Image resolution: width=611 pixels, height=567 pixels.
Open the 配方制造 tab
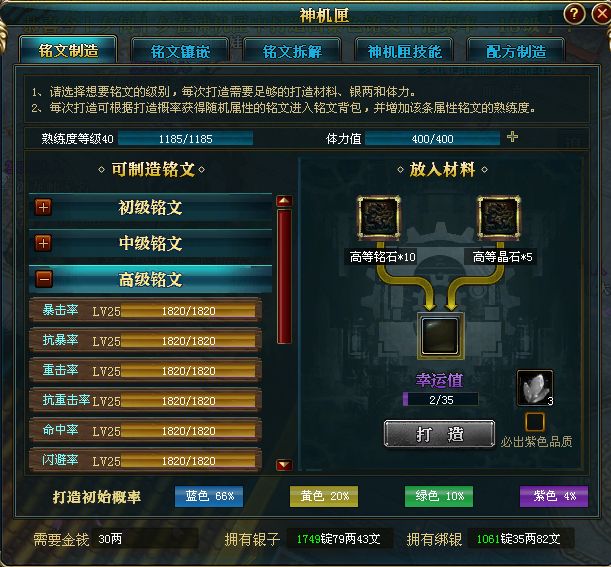pos(516,51)
